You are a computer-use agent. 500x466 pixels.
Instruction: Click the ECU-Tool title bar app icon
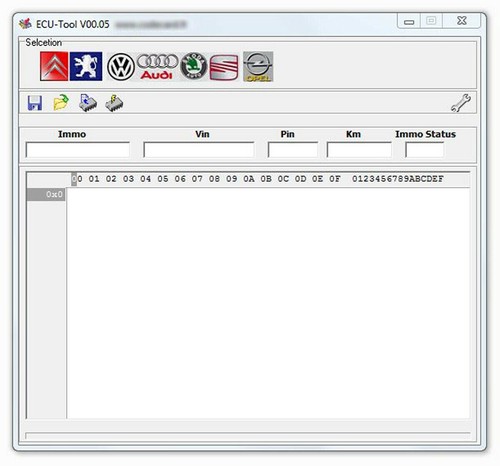click(25, 24)
